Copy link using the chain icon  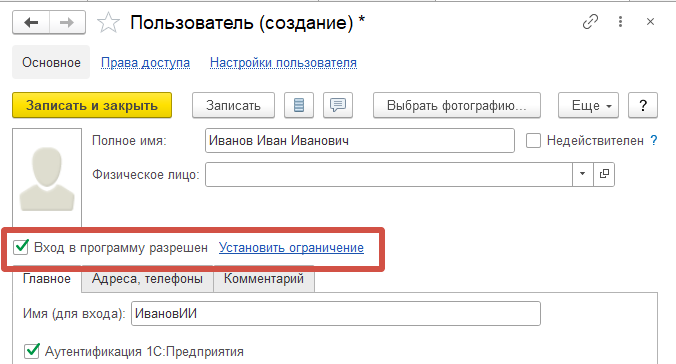[x=590, y=22]
